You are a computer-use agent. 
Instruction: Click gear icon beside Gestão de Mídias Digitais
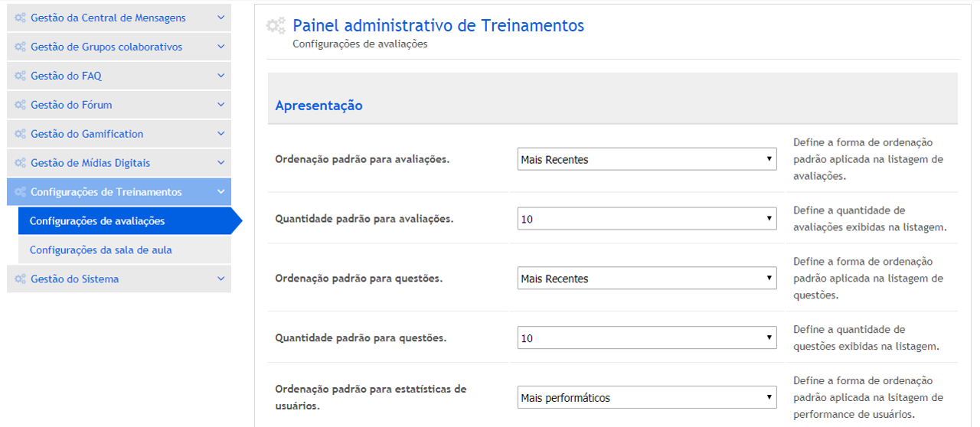tap(20, 163)
